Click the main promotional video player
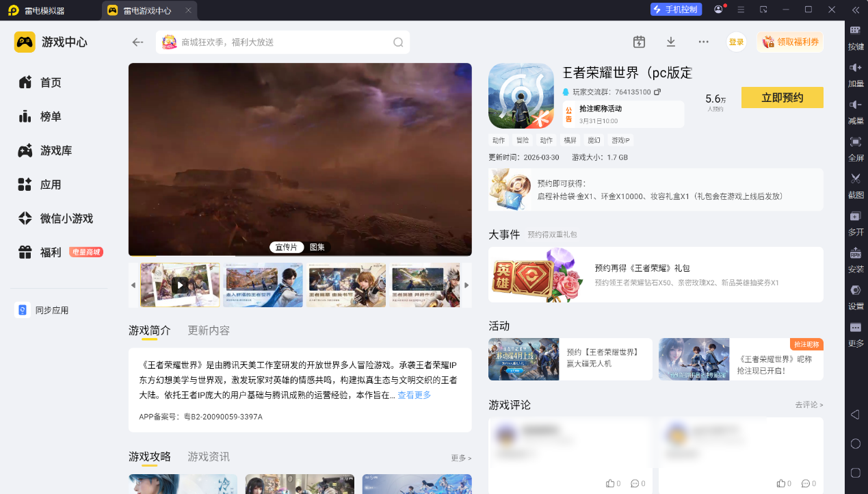This screenshot has height=494, width=868. (x=300, y=159)
